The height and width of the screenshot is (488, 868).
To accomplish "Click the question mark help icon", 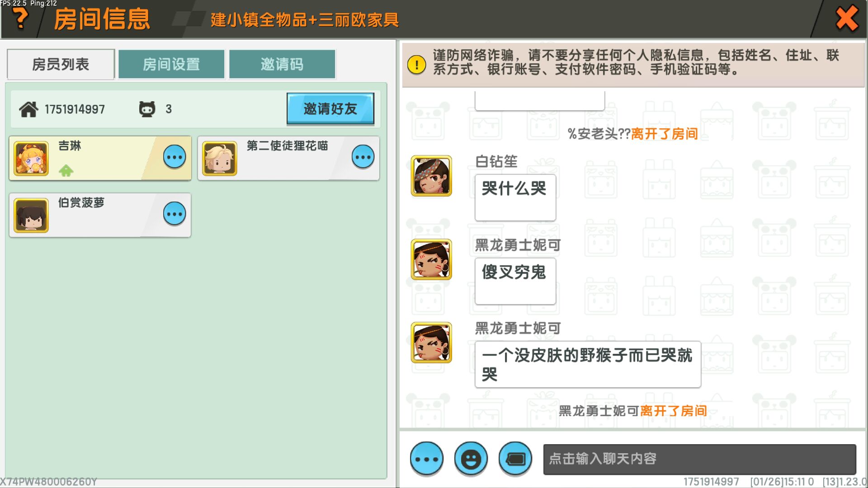I will 20,19.
